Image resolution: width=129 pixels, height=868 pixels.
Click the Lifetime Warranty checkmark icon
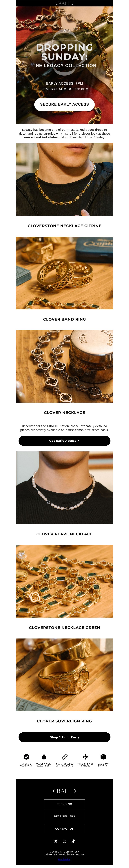pos(26,756)
